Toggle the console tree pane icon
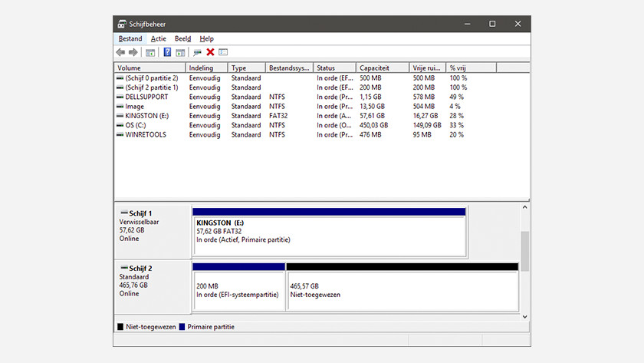The image size is (644, 363). point(150,52)
